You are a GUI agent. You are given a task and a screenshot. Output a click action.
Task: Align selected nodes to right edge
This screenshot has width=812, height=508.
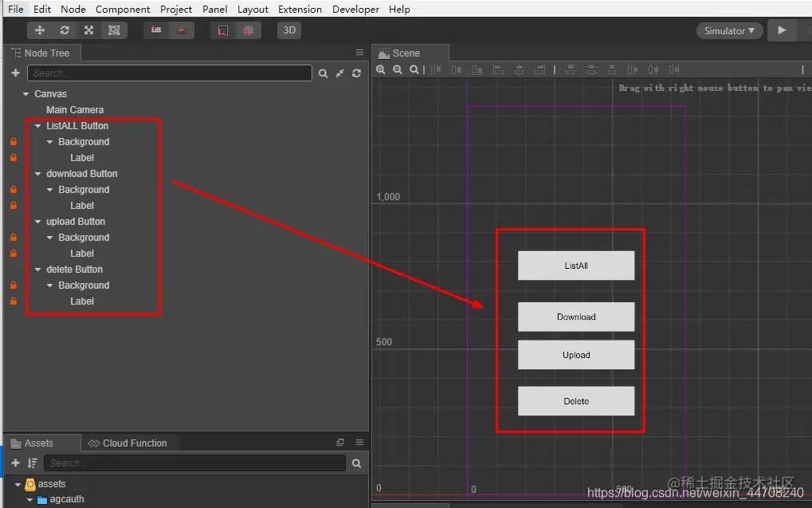[x=539, y=69]
